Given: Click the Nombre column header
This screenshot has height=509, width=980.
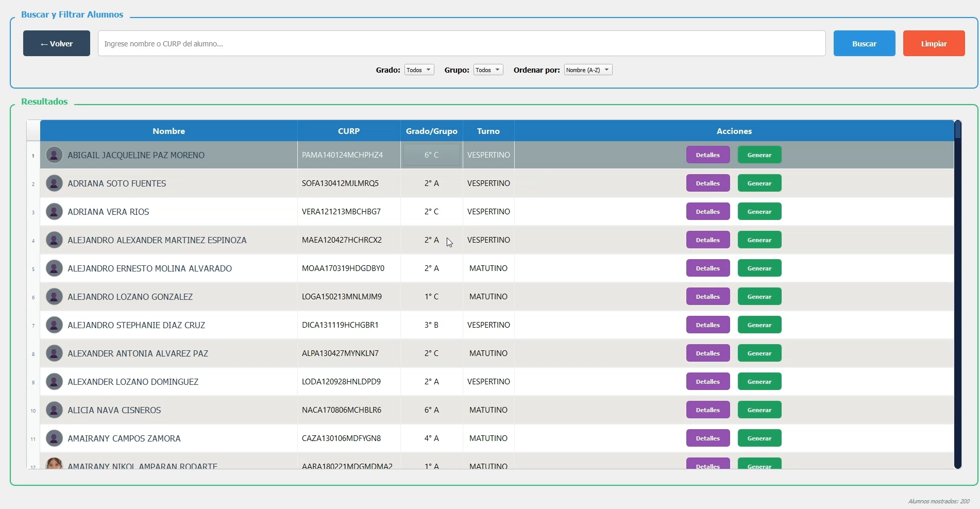Looking at the screenshot, I should 168,131.
